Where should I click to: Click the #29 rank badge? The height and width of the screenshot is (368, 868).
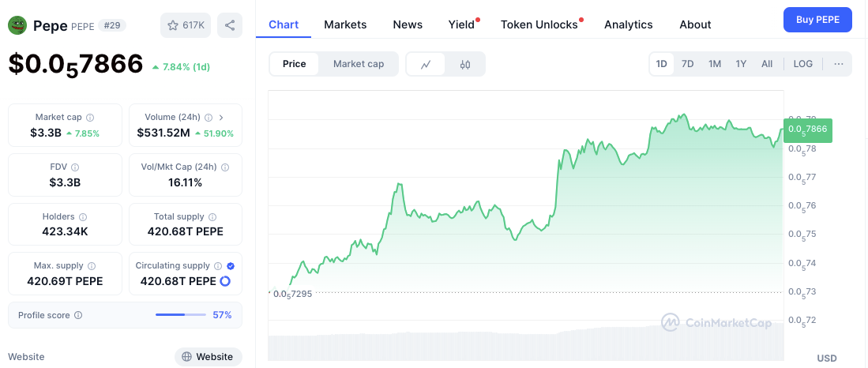112,25
